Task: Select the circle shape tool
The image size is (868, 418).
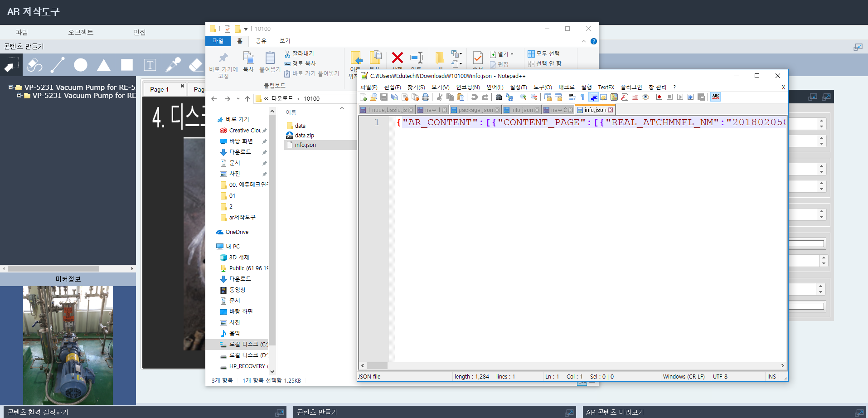Action: pos(81,65)
